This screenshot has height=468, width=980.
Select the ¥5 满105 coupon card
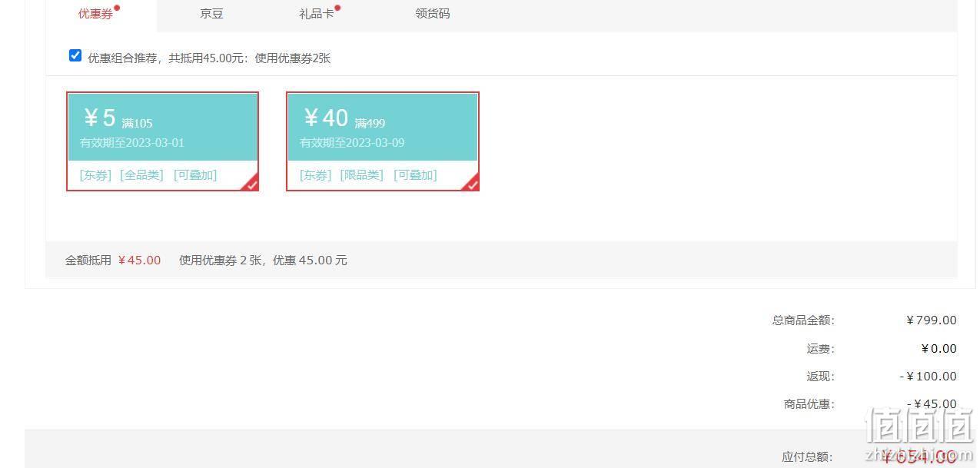[163, 141]
